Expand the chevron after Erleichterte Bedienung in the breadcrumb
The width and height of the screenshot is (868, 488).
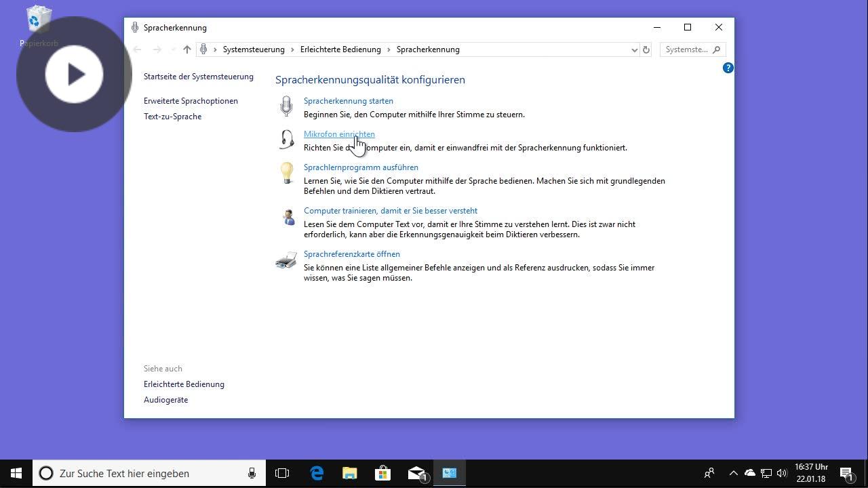[389, 49]
